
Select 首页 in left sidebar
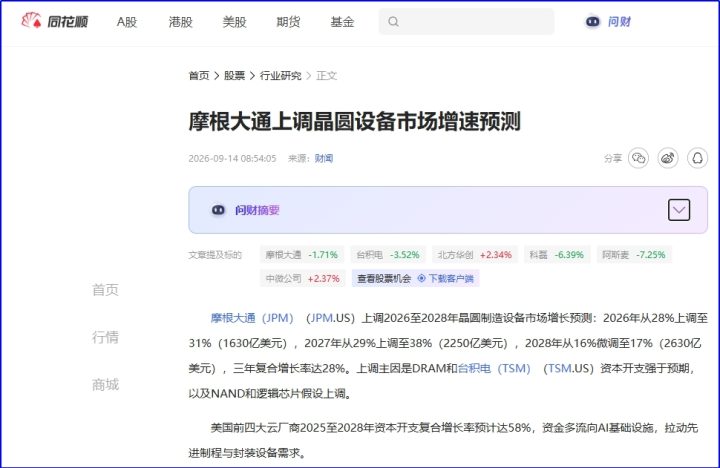pos(105,290)
